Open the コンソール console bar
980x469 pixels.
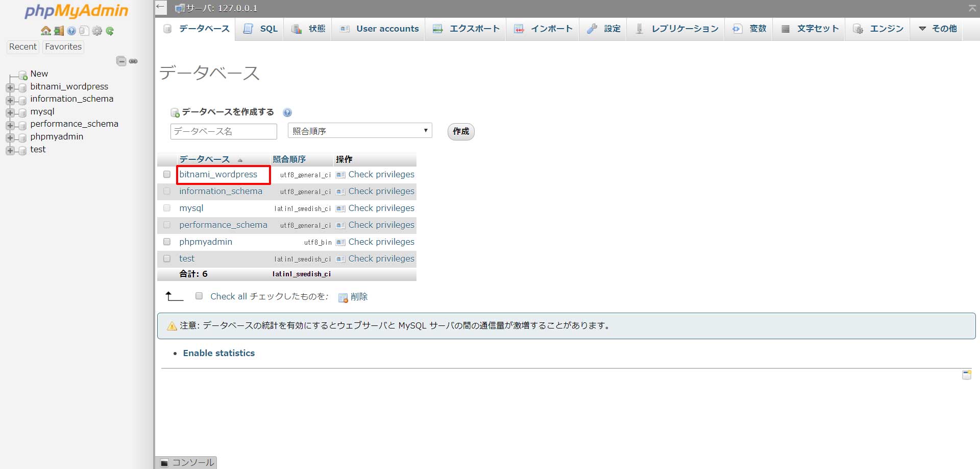187,462
